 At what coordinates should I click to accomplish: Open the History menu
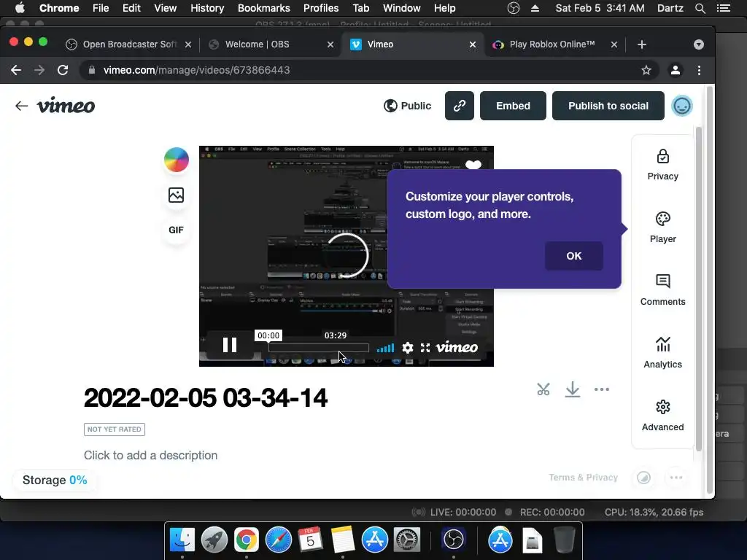[x=206, y=8]
